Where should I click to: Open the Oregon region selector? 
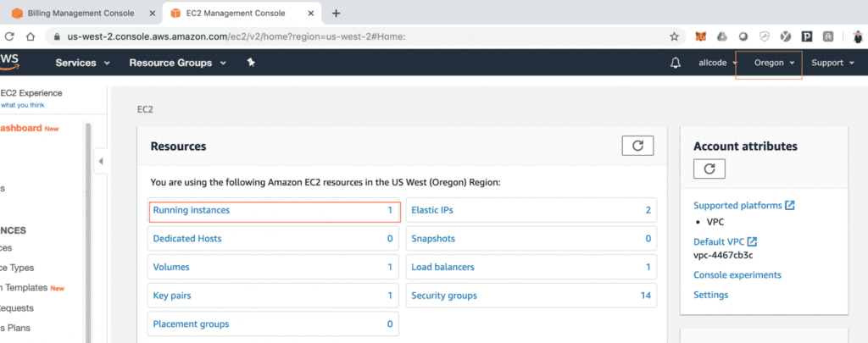(x=774, y=63)
